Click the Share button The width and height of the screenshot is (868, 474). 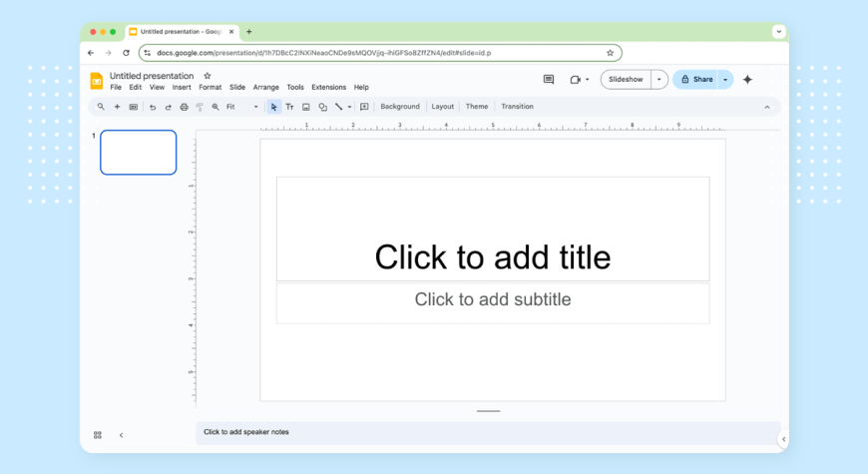696,80
